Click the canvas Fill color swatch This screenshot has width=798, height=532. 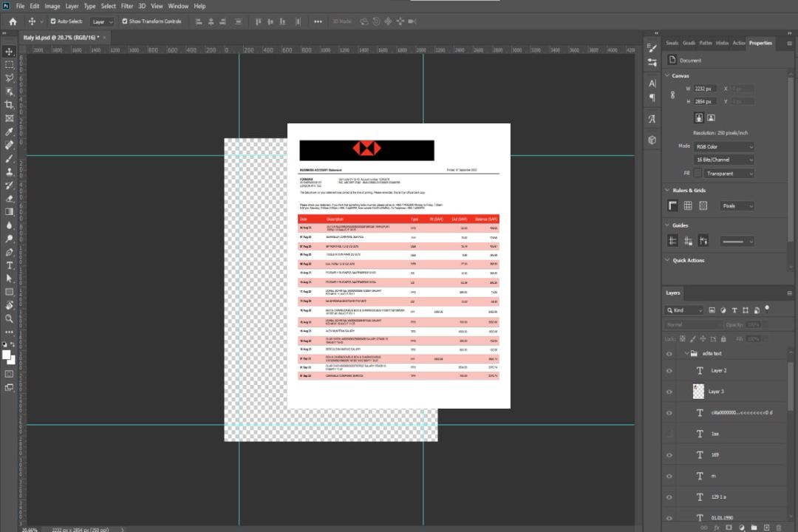(x=698, y=174)
